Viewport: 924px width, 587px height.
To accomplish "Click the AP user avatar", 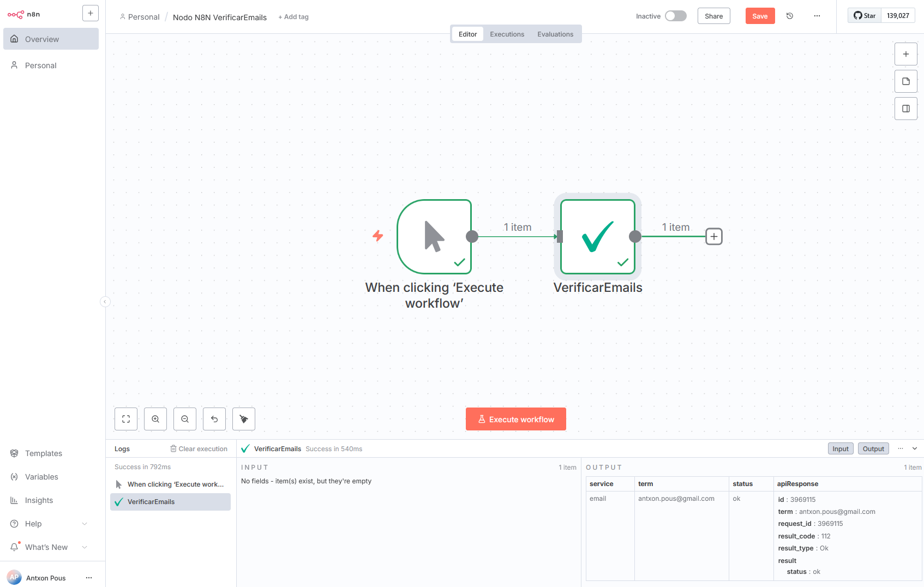I will coord(14,577).
